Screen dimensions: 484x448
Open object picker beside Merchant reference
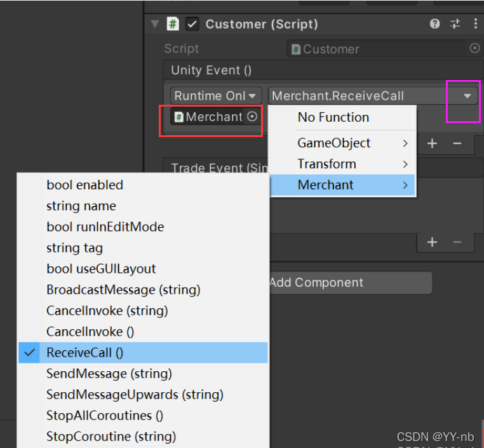[x=252, y=117]
